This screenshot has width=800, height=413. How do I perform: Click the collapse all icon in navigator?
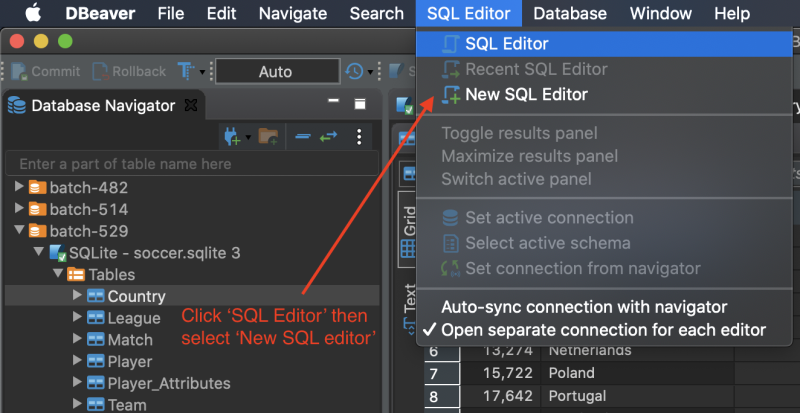(x=303, y=136)
